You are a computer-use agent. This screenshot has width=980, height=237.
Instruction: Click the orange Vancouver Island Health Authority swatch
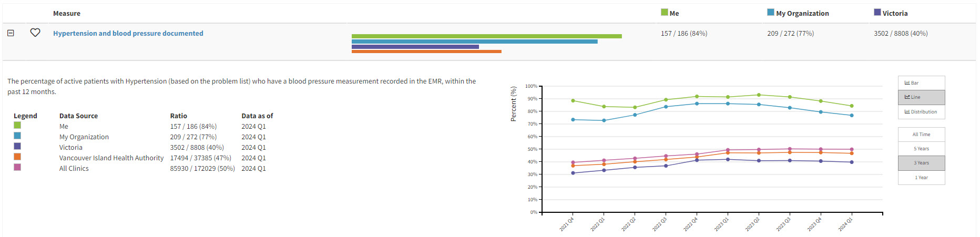[x=17, y=157]
